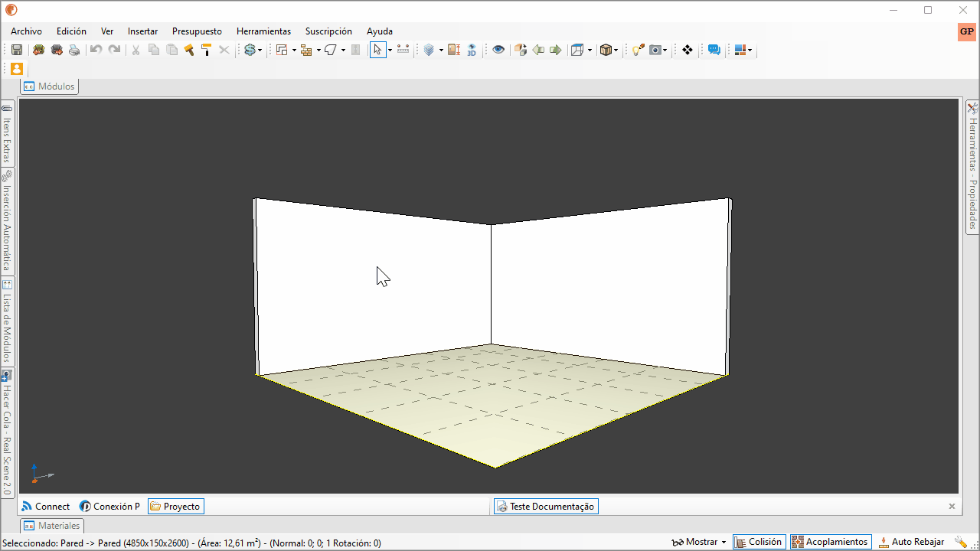Image resolution: width=980 pixels, height=551 pixels.
Task: Open the Presupuesto menu
Action: pyautogui.click(x=197, y=31)
